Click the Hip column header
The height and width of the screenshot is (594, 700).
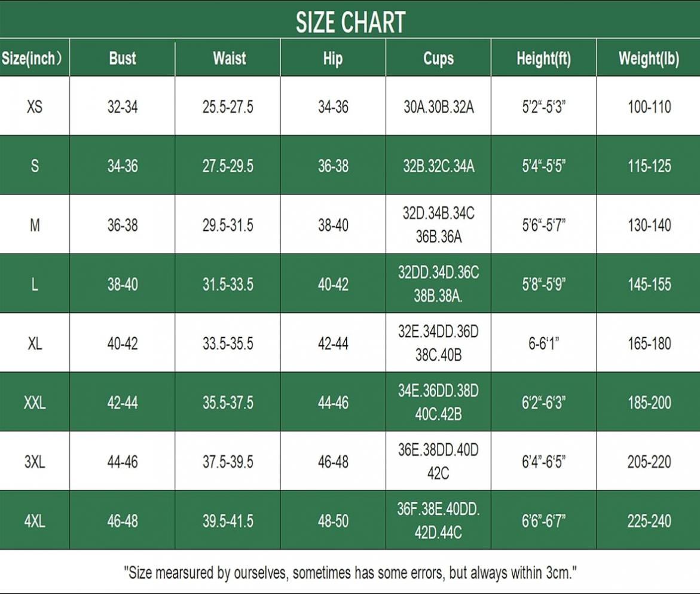point(333,59)
